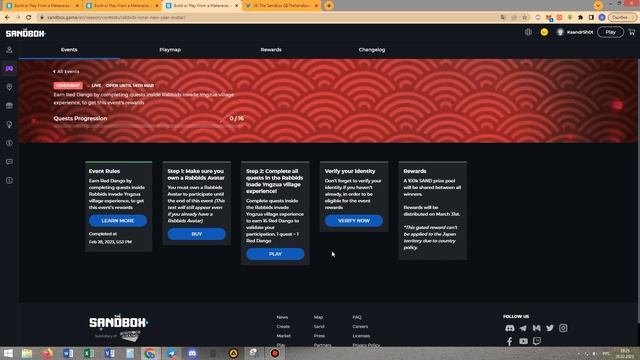This screenshot has width=640, height=360.
Task: Open Sandbox Twitch social icon in footer
Action: 537,341
